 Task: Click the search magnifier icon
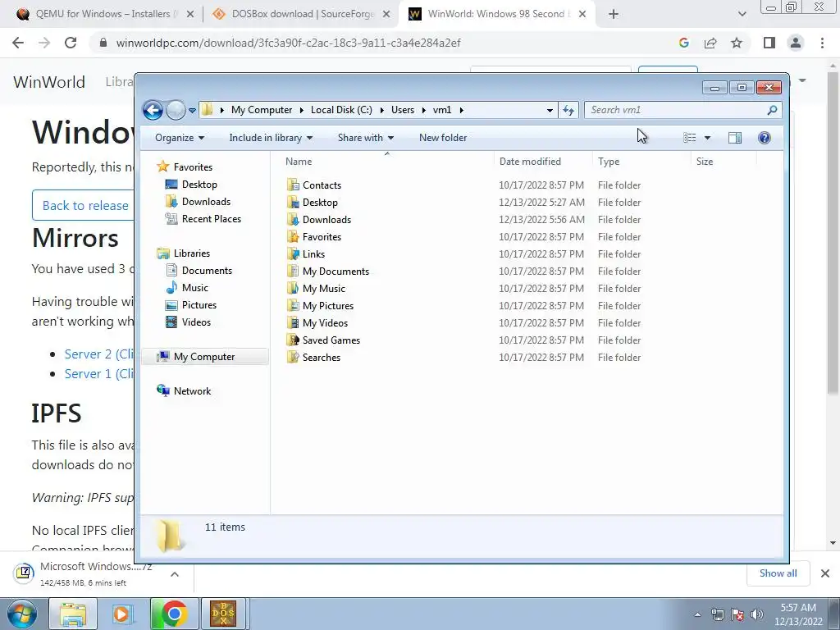(772, 110)
